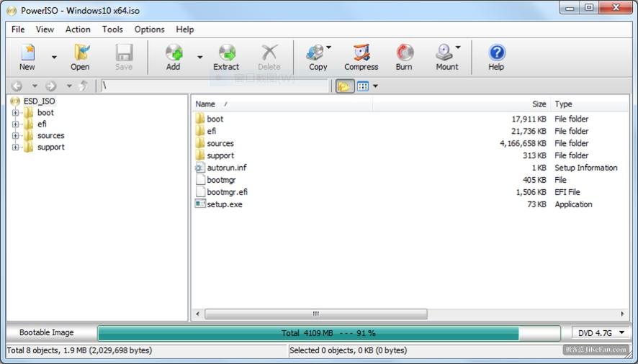Viewport: 638px width, 364px height.
Task: Click the list view mode icon
Action: 362,86
